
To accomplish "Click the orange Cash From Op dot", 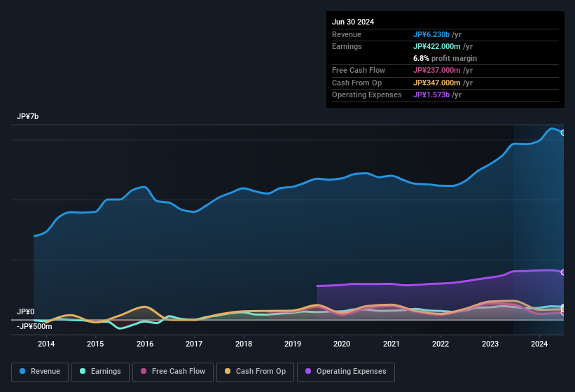I will click(x=228, y=372).
